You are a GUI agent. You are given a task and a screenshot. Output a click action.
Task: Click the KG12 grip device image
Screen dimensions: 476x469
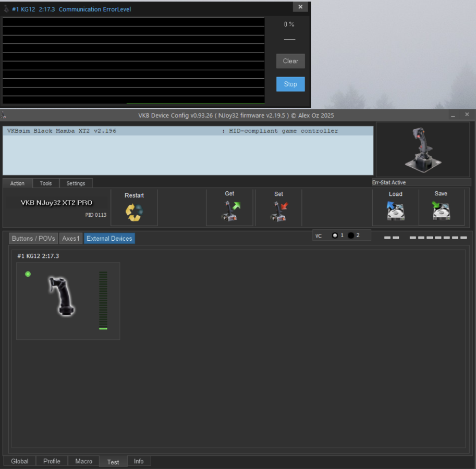[62, 297]
